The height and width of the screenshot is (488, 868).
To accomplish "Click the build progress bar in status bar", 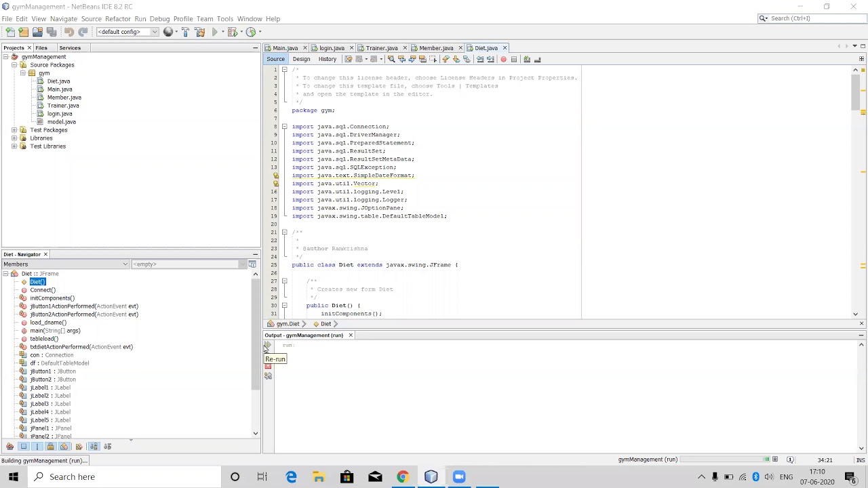I will 724,460.
